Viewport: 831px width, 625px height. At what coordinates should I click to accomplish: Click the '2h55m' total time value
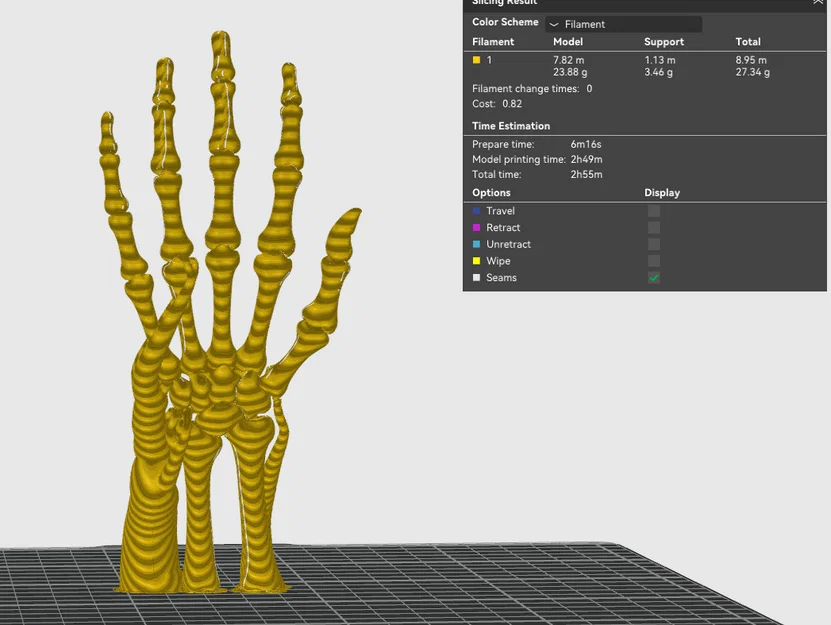[586, 174]
